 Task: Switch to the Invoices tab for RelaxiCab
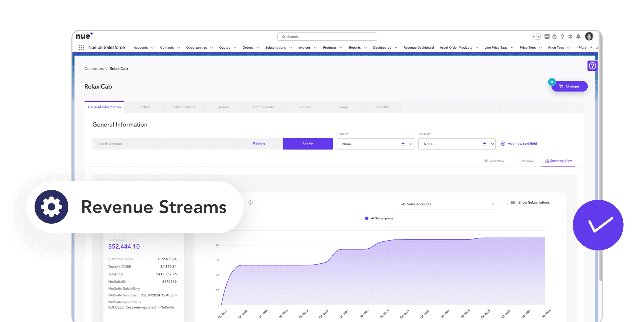click(303, 107)
